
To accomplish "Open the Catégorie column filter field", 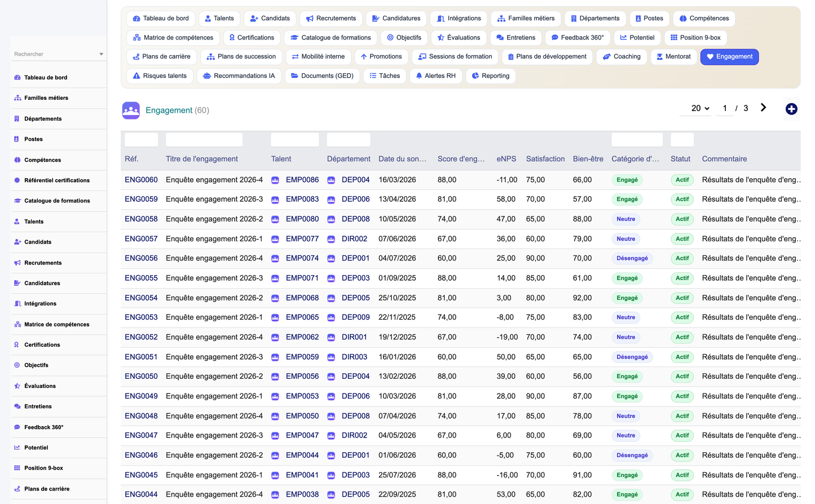I will click(637, 140).
